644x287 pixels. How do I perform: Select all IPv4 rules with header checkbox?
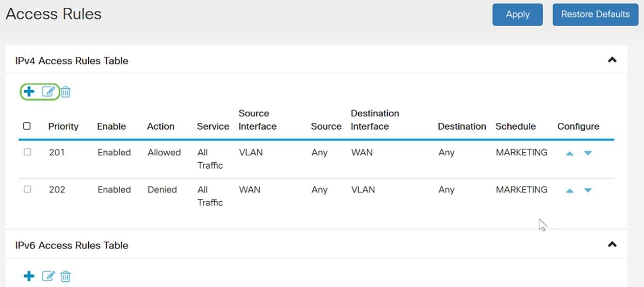[27, 126]
